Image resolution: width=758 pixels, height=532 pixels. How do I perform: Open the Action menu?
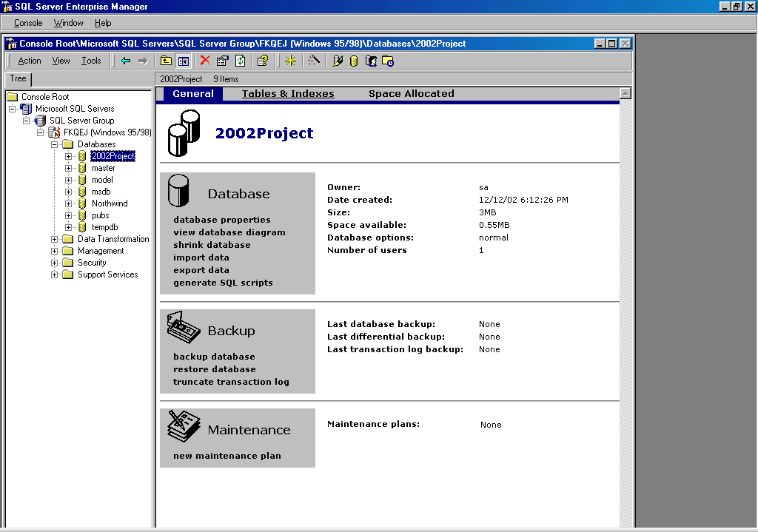pos(30,61)
